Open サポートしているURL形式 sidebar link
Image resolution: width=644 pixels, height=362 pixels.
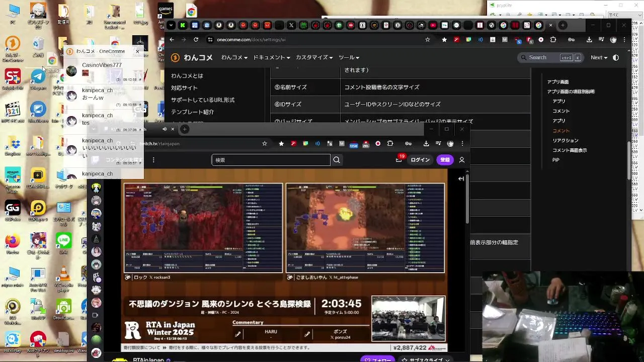point(203,100)
